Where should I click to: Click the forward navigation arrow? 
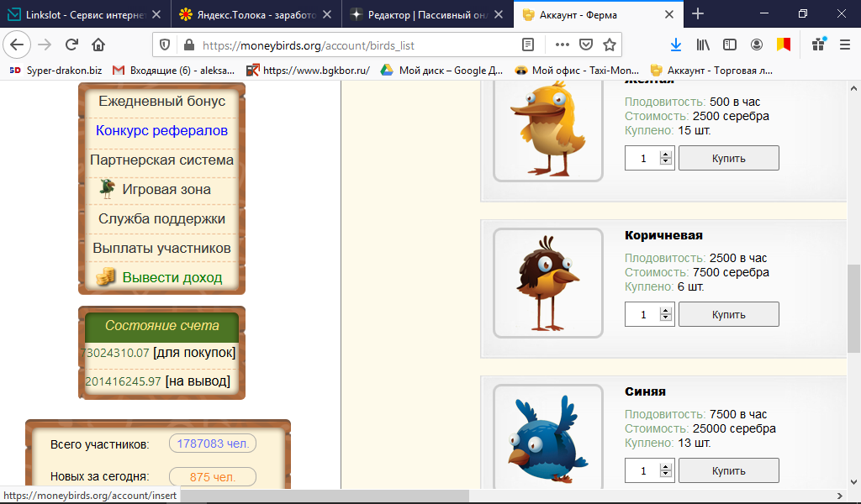click(x=45, y=45)
